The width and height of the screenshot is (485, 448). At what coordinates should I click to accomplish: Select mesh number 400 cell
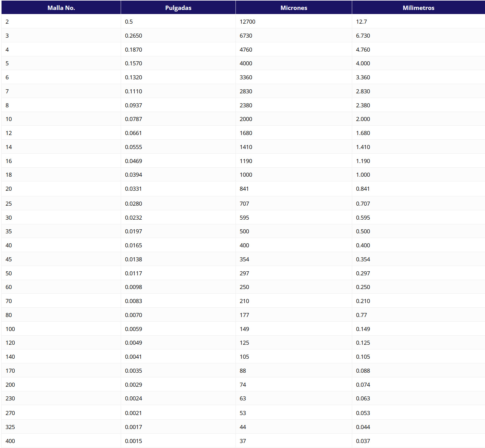(10, 441)
